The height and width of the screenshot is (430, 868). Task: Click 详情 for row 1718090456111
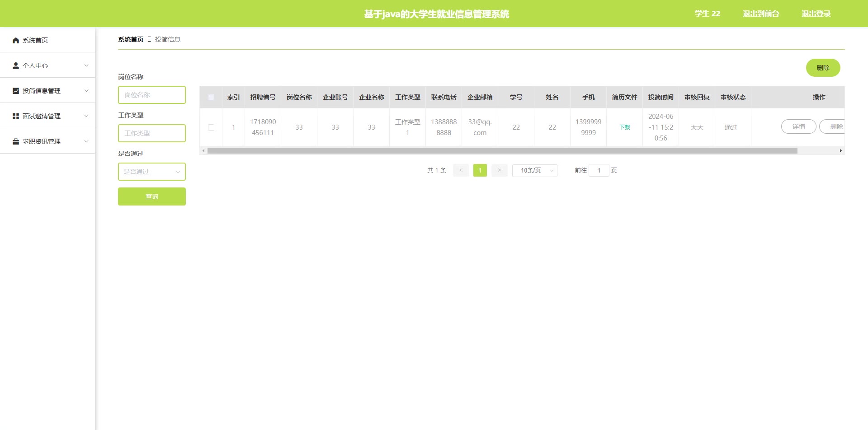coord(799,127)
